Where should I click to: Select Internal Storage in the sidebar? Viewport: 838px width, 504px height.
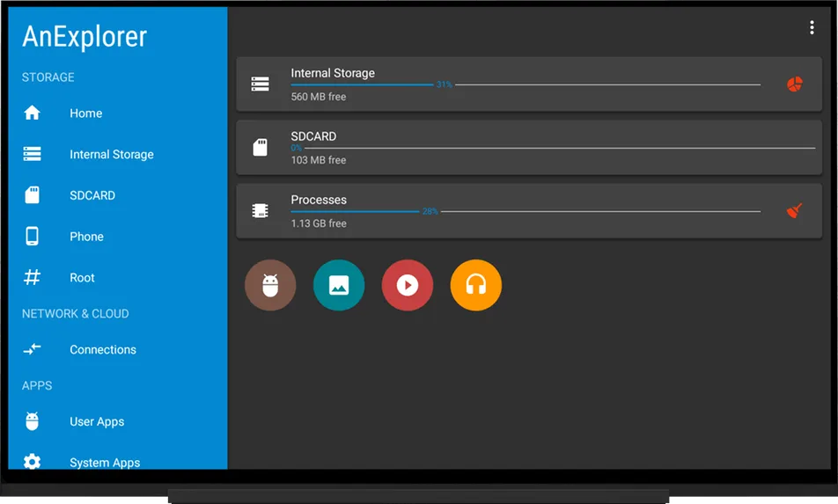[112, 154]
